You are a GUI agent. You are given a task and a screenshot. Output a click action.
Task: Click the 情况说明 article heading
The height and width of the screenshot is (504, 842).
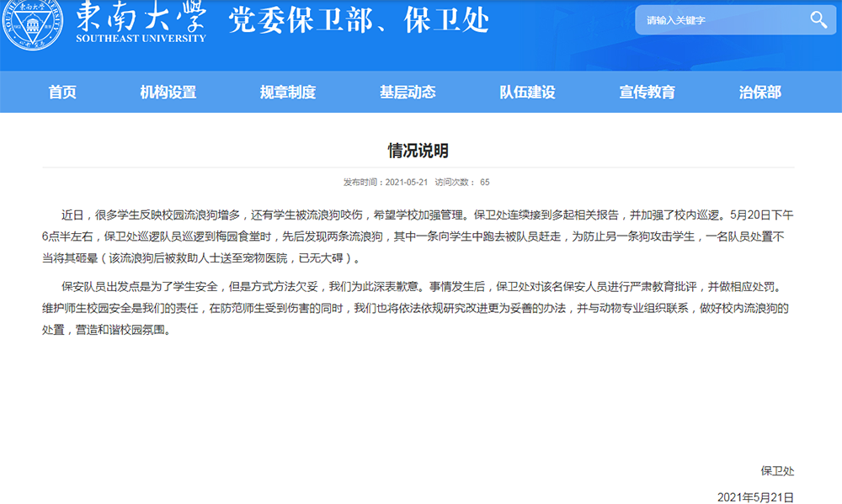click(x=418, y=151)
